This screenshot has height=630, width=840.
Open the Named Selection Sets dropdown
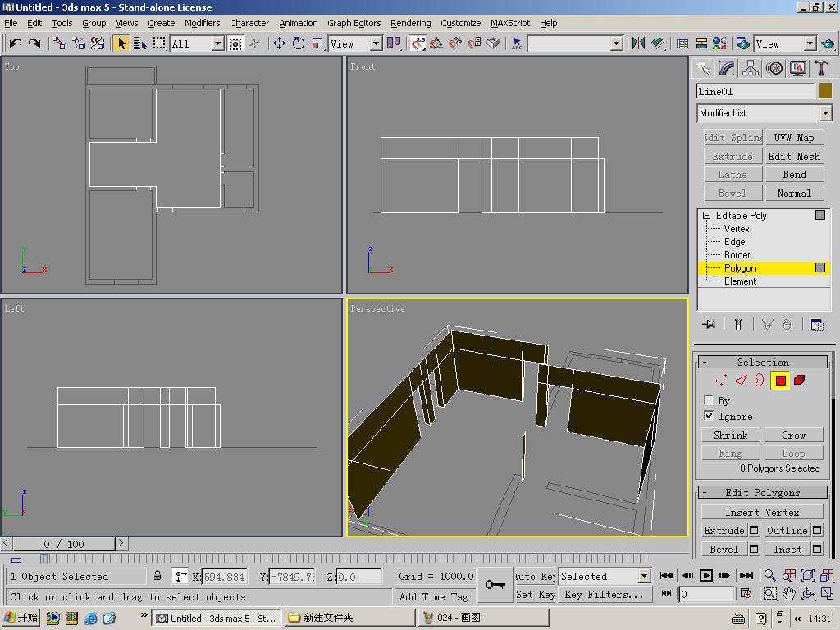(617, 44)
